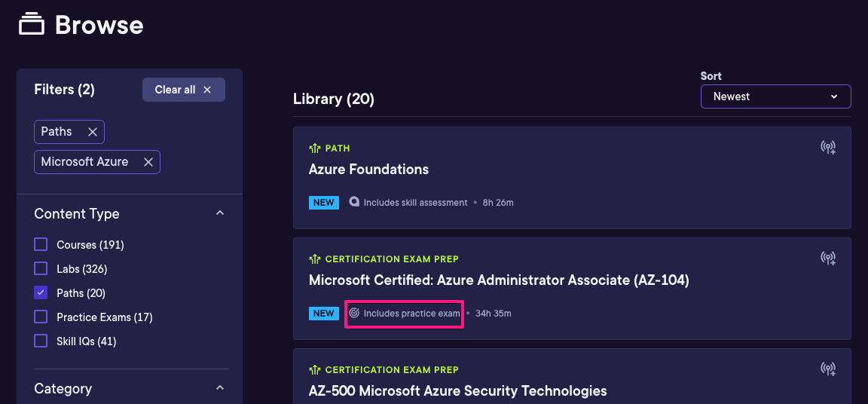Open the Sort dropdown showing Newest
The height and width of the screenshot is (404, 868).
coord(775,96)
